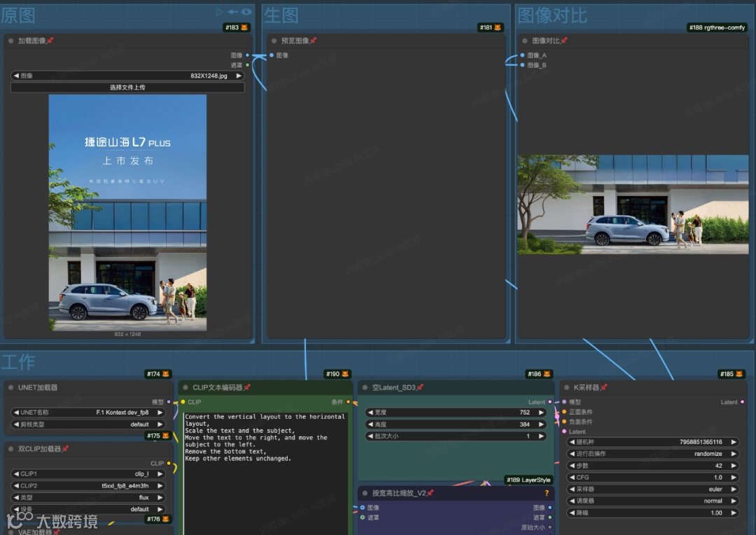This screenshot has height=535, width=756.
Task: Collapse 空Latent_SD3 node via its gray dot
Action: click(x=365, y=387)
